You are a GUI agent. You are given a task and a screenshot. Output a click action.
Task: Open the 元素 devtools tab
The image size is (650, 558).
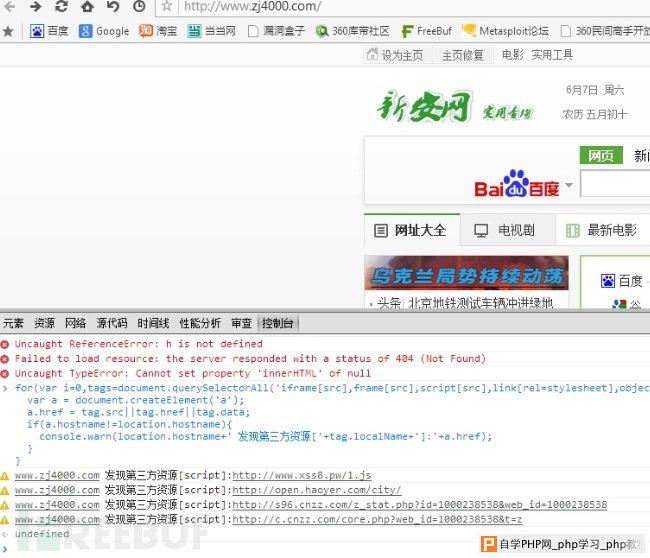[13, 323]
